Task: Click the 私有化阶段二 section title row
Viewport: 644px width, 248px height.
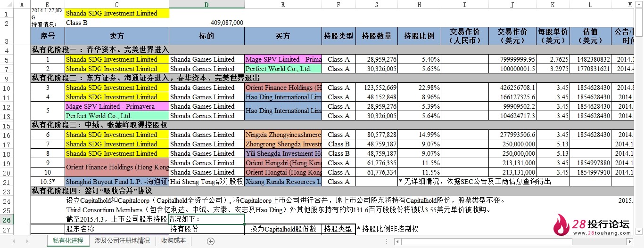Action: tap(332, 78)
